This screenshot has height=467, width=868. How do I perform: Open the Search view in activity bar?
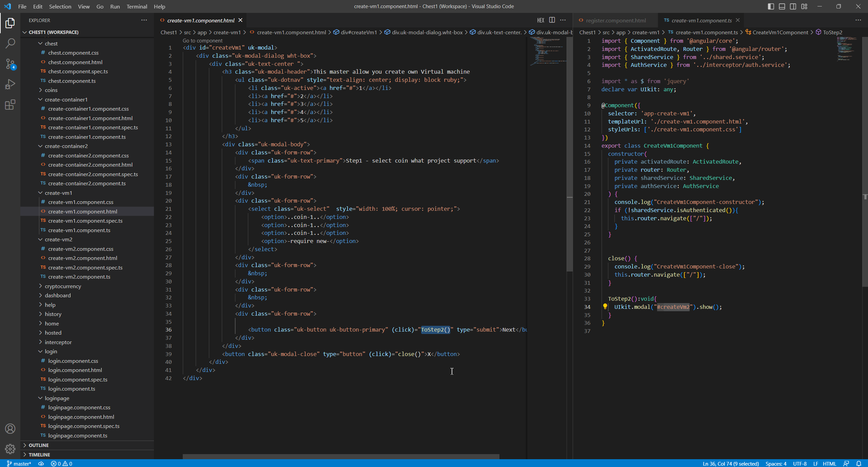[10, 43]
